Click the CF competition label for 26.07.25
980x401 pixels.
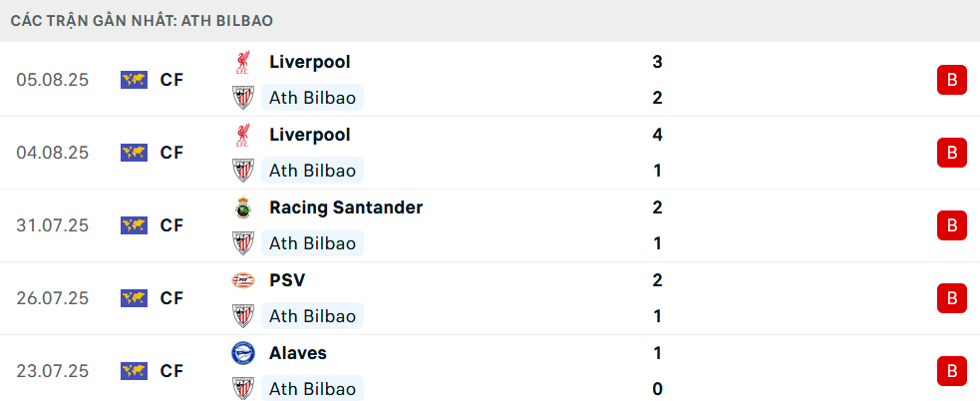coord(171,298)
